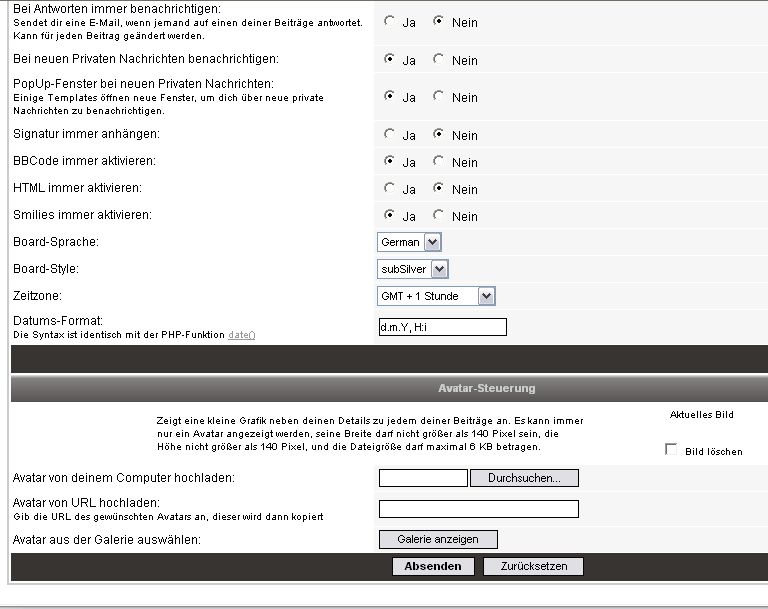Click the Durchsuchen... file browse button

coord(524,478)
